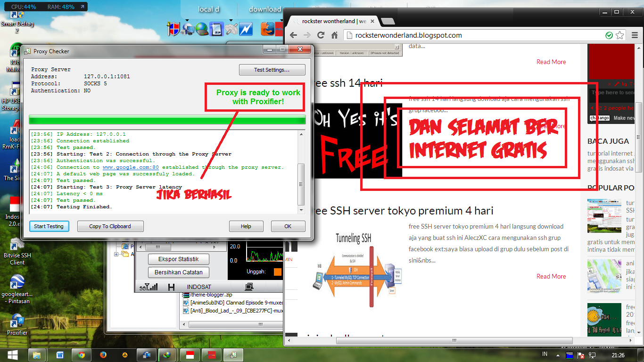Open the googleearth Pintasan desktop shortcut
The width and height of the screenshot is (644, 362).
17,288
